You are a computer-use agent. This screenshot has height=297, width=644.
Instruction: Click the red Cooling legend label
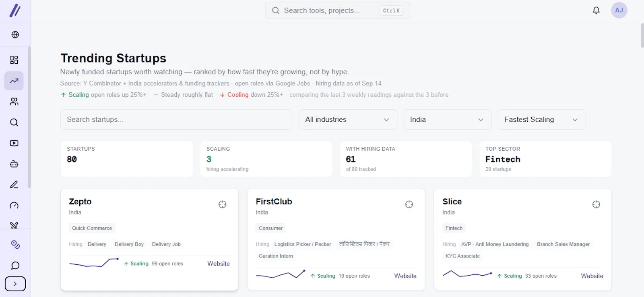click(238, 95)
